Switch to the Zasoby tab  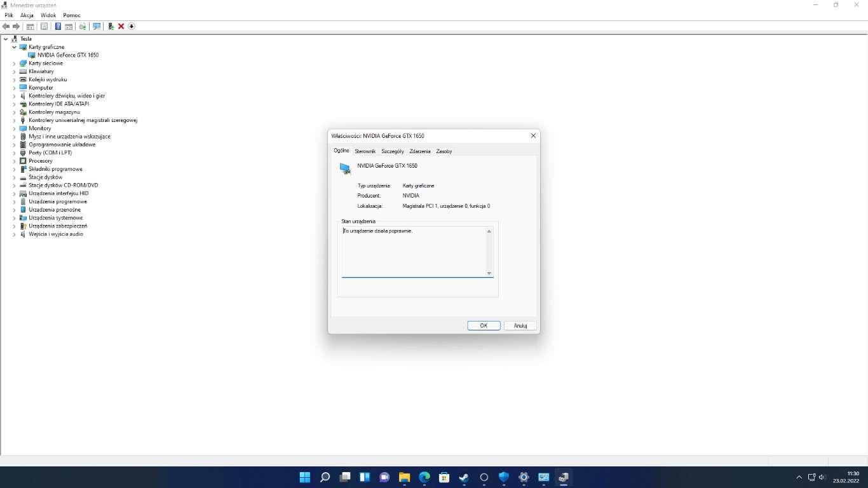click(x=444, y=151)
